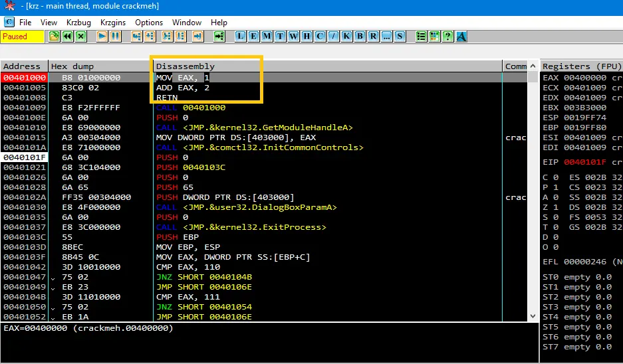This screenshot has width=623, height=364.
Task: Select the PUSH 0040103C instruction
Action: (x=191, y=167)
